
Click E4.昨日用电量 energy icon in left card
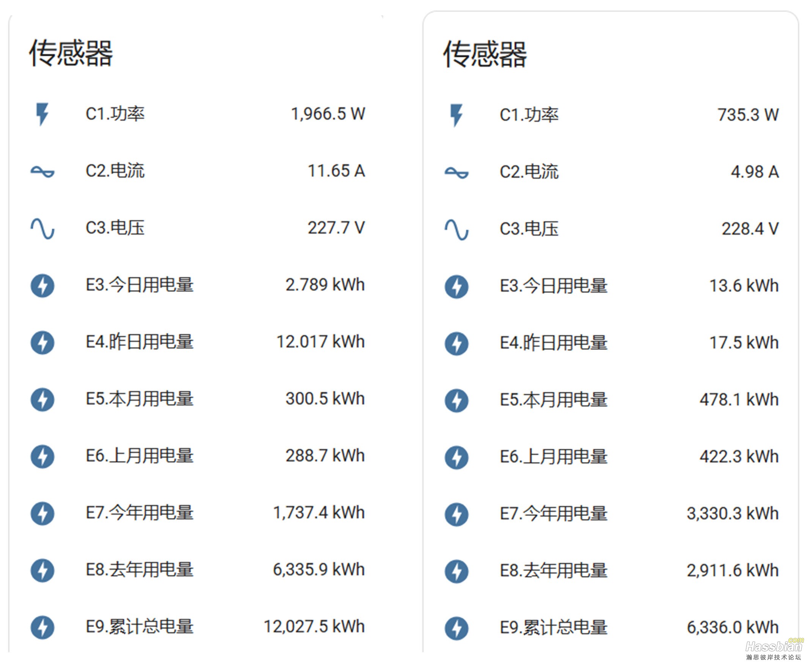click(42, 342)
